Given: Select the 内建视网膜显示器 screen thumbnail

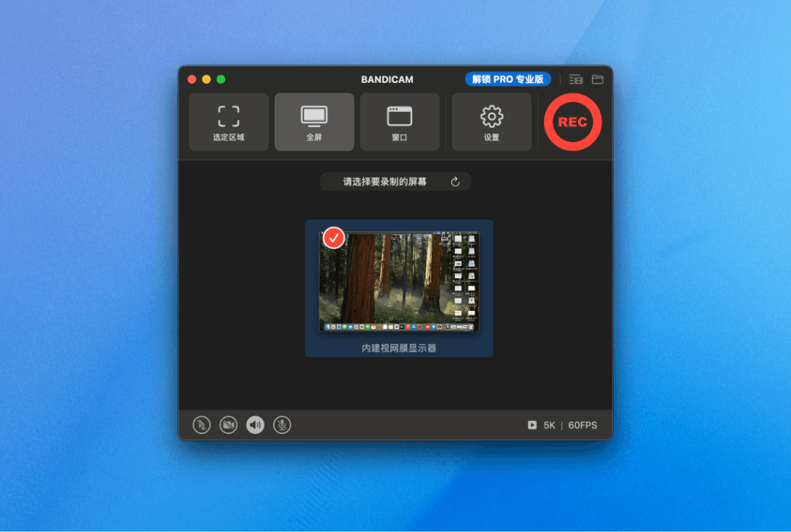Looking at the screenshot, I should [x=399, y=281].
